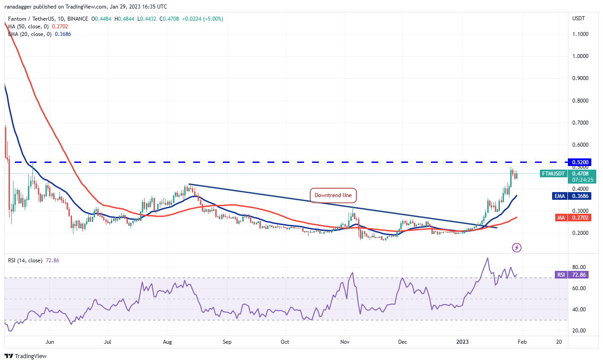Click the purple lightning bolt icon

[517, 247]
